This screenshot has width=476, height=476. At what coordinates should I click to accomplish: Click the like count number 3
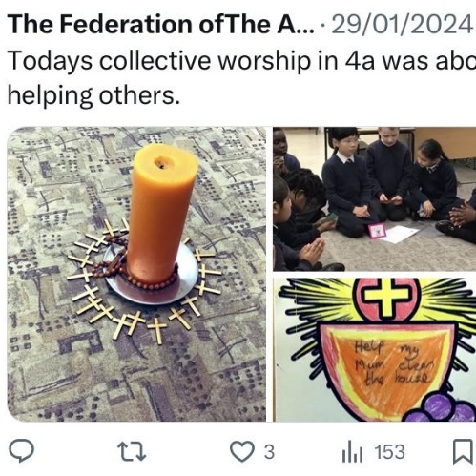(269, 452)
